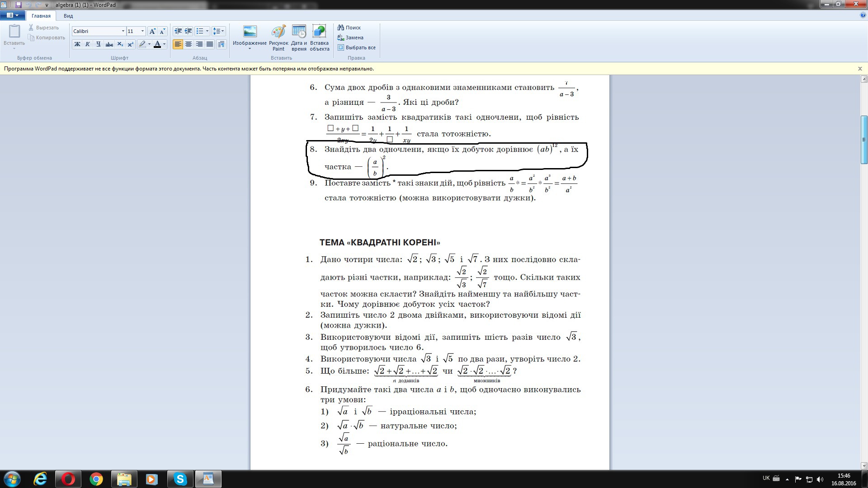Image resolution: width=868 pixels, height=488 pixels.
Task: Toggle italic (К) formatting
Action: (88, 44)
